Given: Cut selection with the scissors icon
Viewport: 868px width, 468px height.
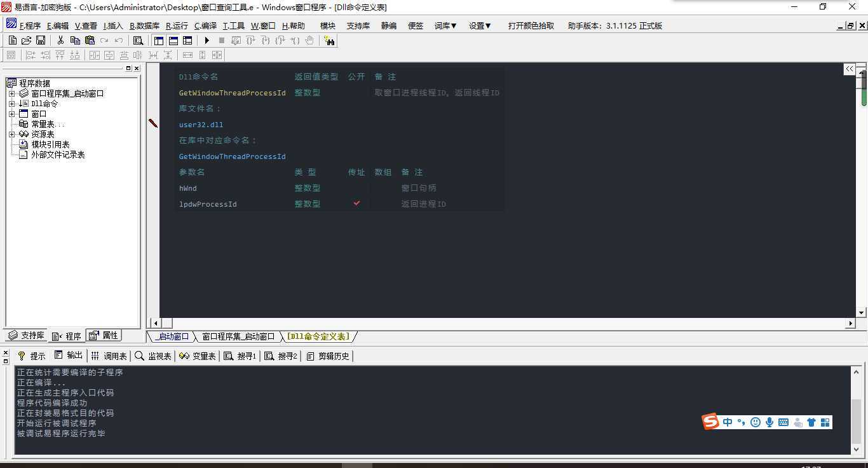Looking at the screenshot, I should coord(60,40).
